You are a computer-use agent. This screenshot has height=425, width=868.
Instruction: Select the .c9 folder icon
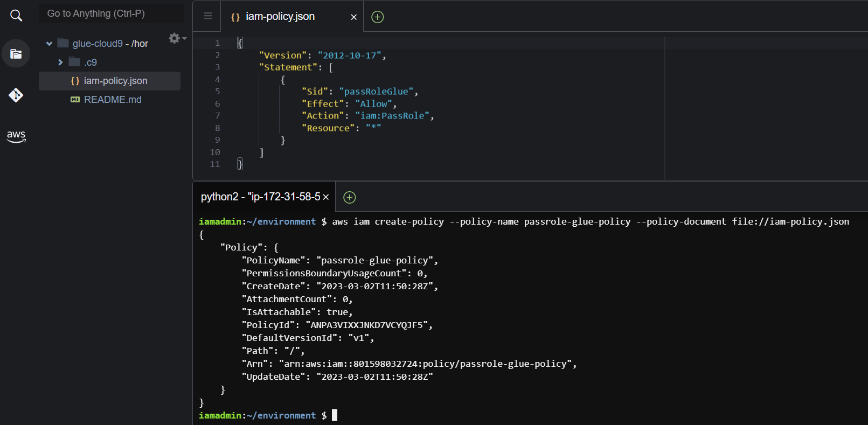click(x=74, y=62)
